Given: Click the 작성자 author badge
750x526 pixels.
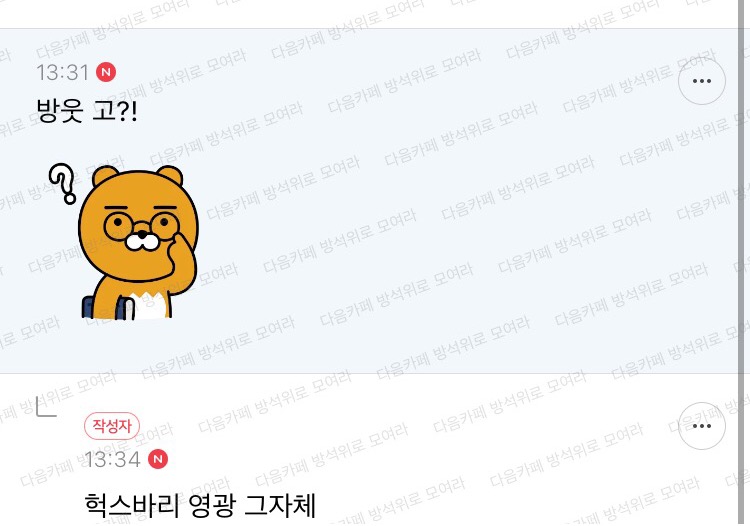Looking at the screenshot, I should pyautogui.click(x=112, y=426).
